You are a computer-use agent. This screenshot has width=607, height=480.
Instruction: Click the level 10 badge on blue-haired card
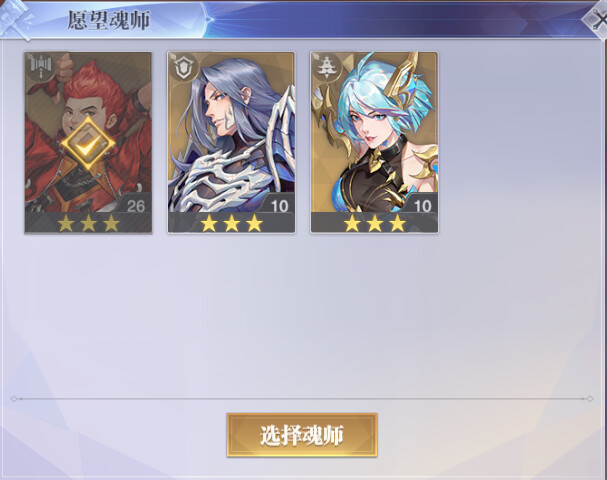(x=422, y=206)
